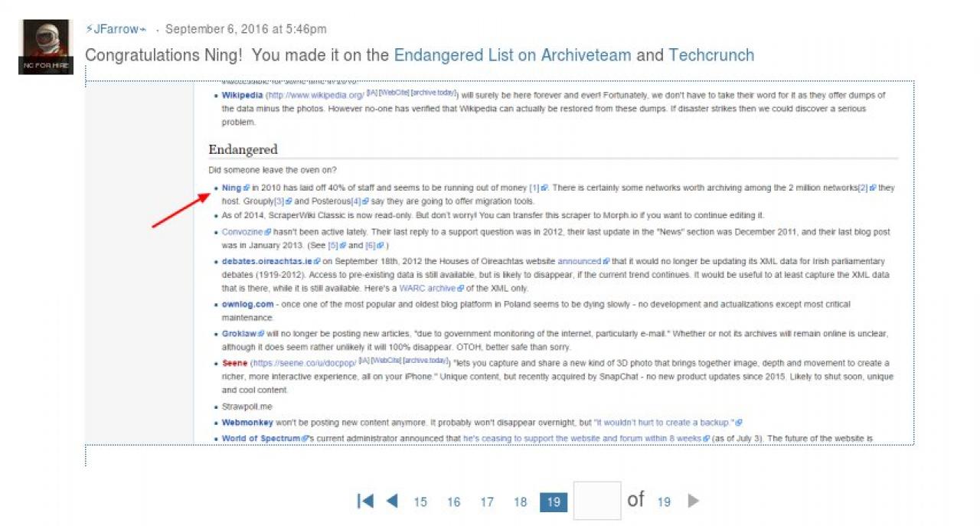Click the embedded Archiveteam wiki screenshot
This screenshot has width=980, height=526.
500,263
